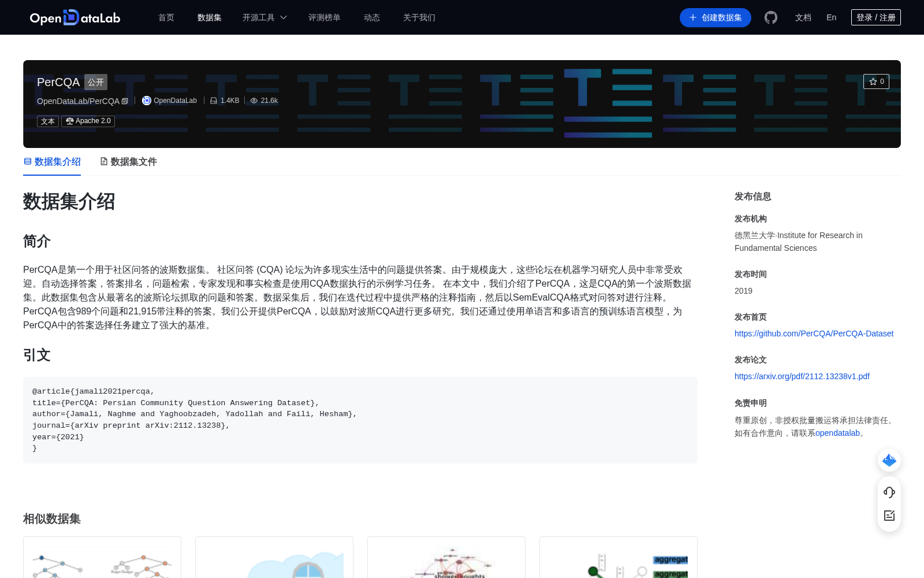Click the plus icon in create dataset
The image size is (924, 578).
coord(693,17)
